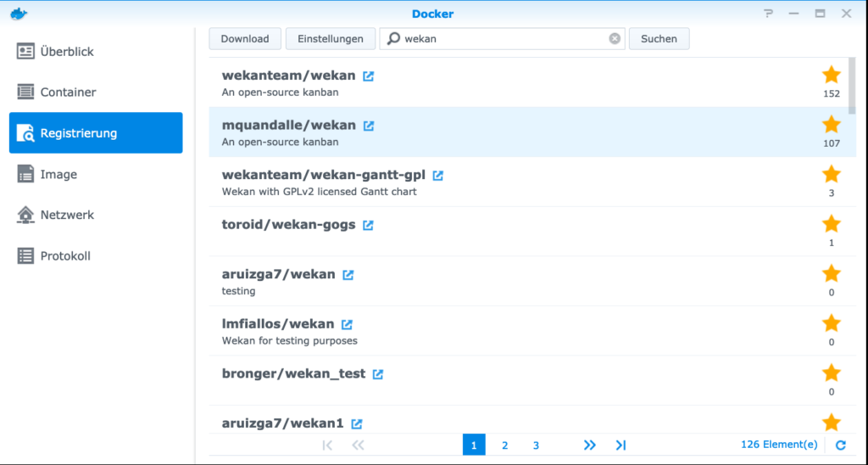Select Registrierung in sidebar
Viewport: 868px width, 465px height.
point(96,133)
